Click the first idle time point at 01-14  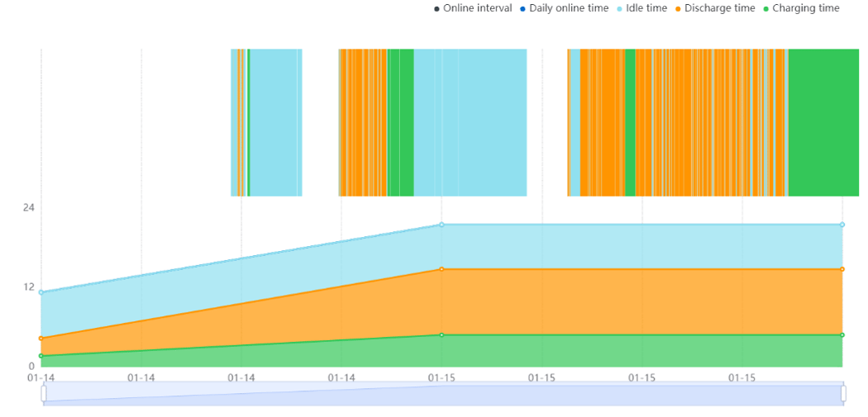coord(41,292)
